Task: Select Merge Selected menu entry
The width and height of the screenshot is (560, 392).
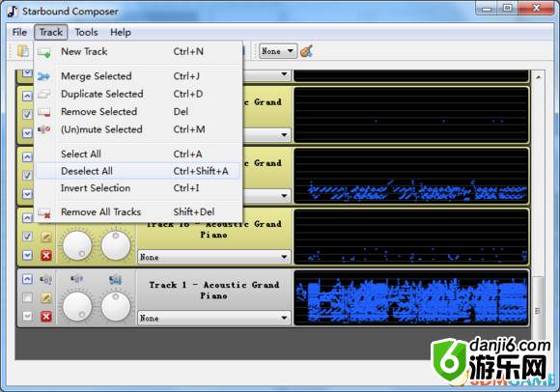Action: pyautogui.click(x=138, y=76)
